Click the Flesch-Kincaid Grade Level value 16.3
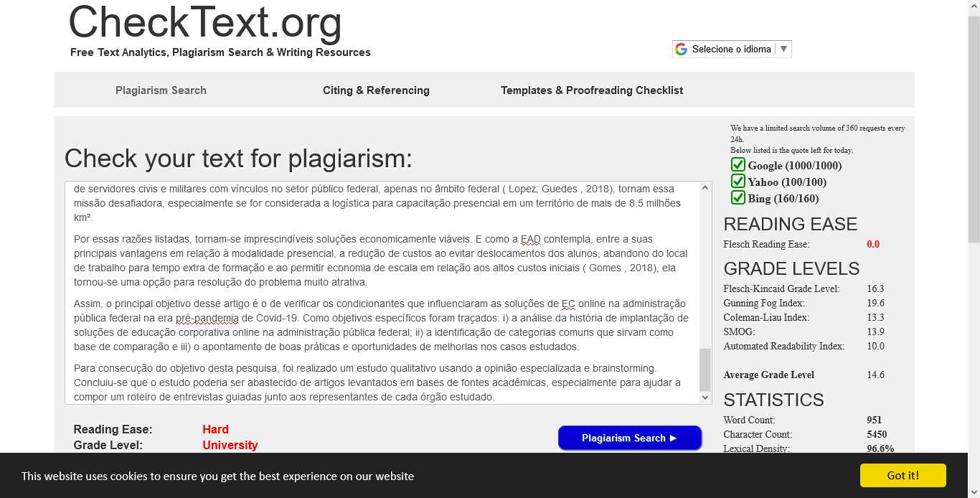Image resolution: width=980 pixels, height=498 pixels. pyautogui.click(x=875, y=288)
